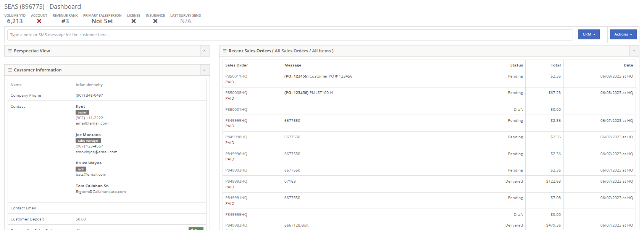644x230 pixels.
Task: Open sales order P849992HQ
Action: coord(236,181)
